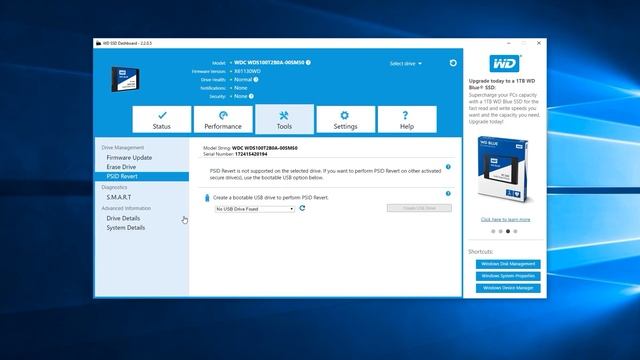
Task: Open Windows Device Manager shortcut
Action: 508,288
